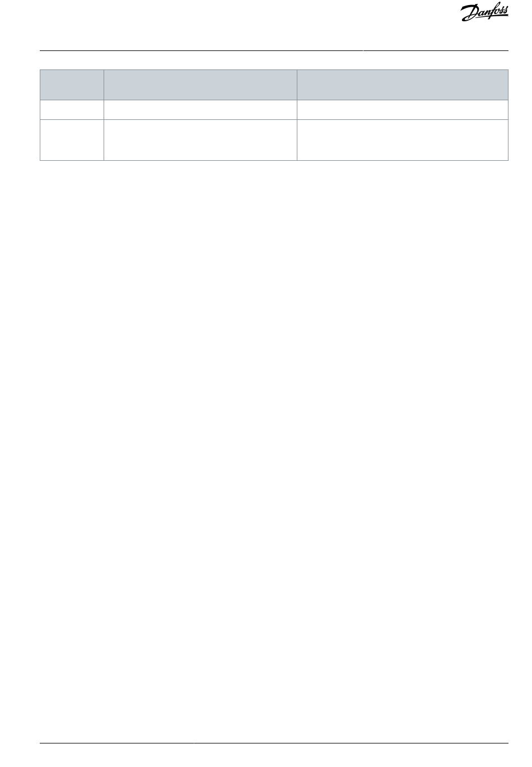The height and width of the screenshot is (767, 532).
Task: Click the horizontal header rule below the logo
Action: [274, 50]
